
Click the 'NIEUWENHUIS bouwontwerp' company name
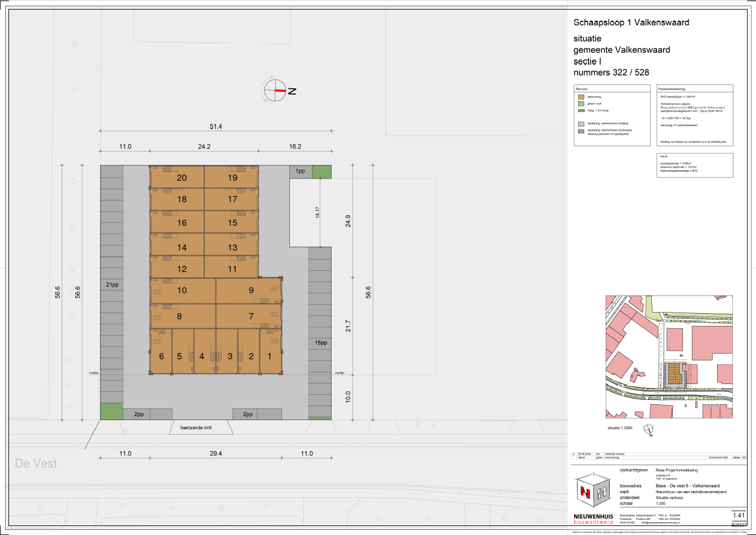[x=593, y=519]
